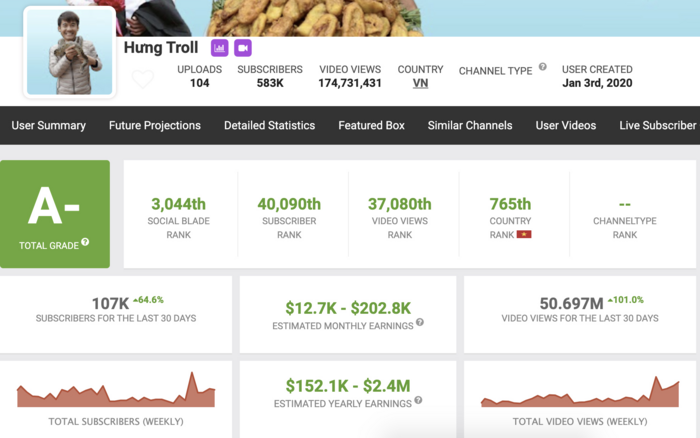Open the Live Subscriber tab
This screenshot has height=438, width=700.
click(x=657, y=125)
